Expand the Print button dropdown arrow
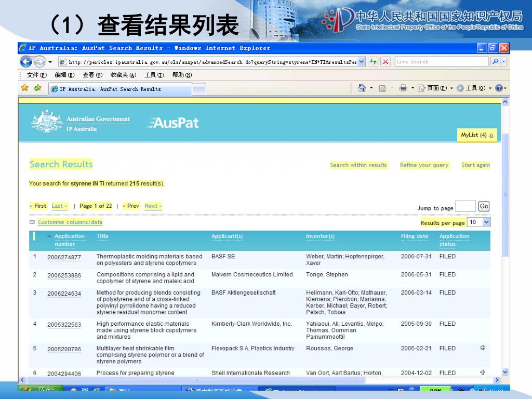The width and height of the screenshot is (532, 399). pos(413,88)
